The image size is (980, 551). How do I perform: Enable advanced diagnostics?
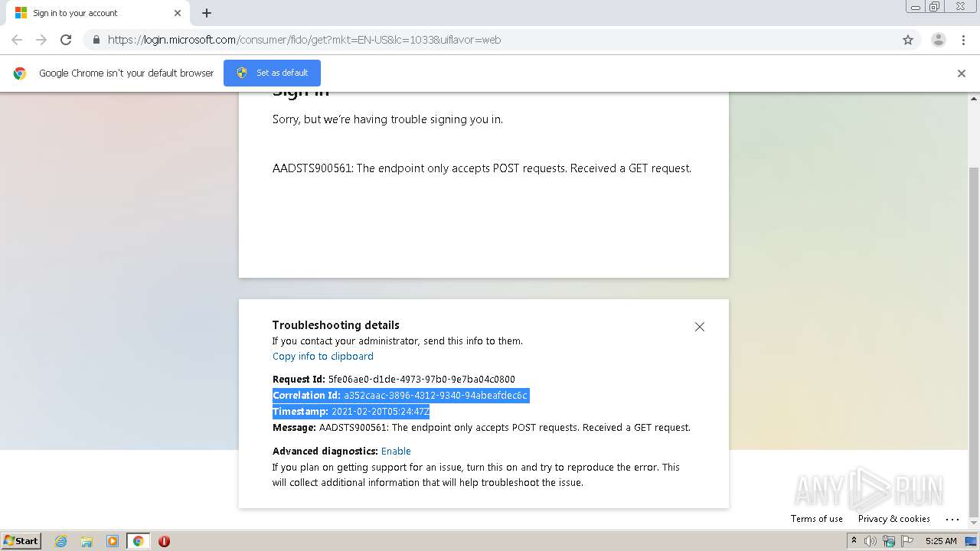point(396,451)
